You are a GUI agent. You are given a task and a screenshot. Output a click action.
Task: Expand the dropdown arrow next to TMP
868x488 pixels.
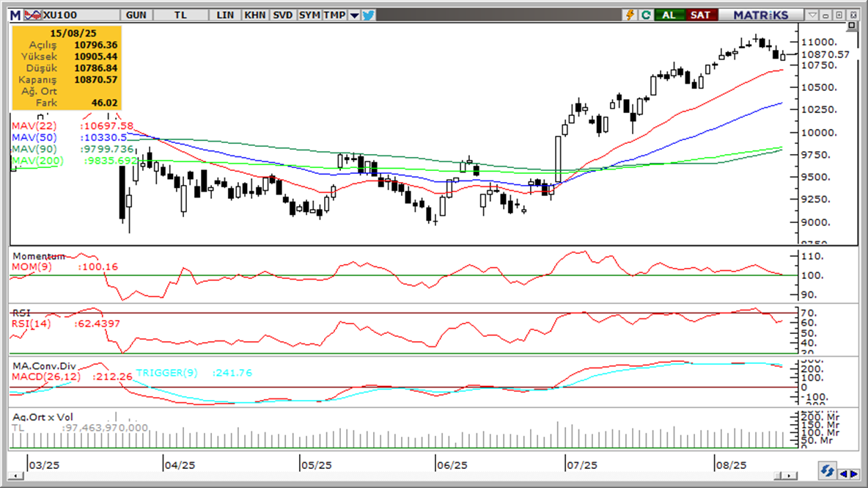[354, 15]
